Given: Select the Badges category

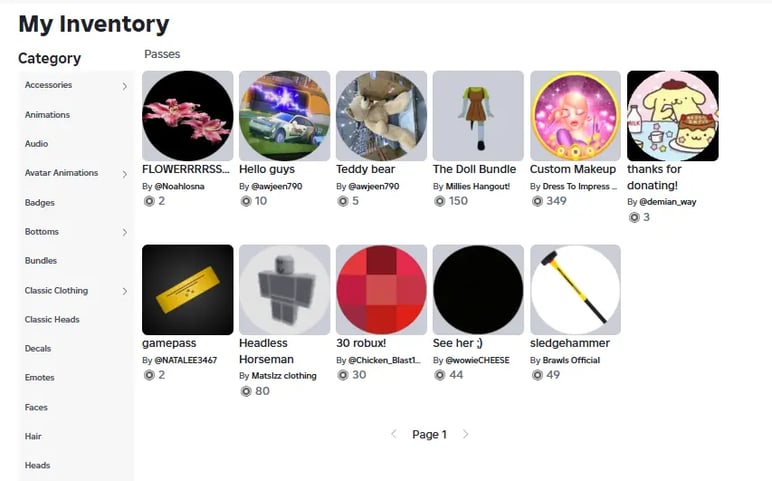Looking at the screenshot, I should (40, 202).
